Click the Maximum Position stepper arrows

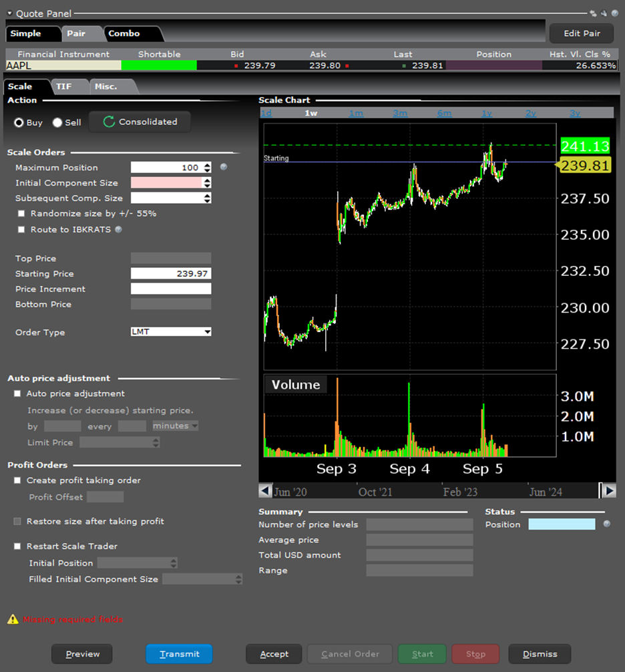click(x=207, y=168)
